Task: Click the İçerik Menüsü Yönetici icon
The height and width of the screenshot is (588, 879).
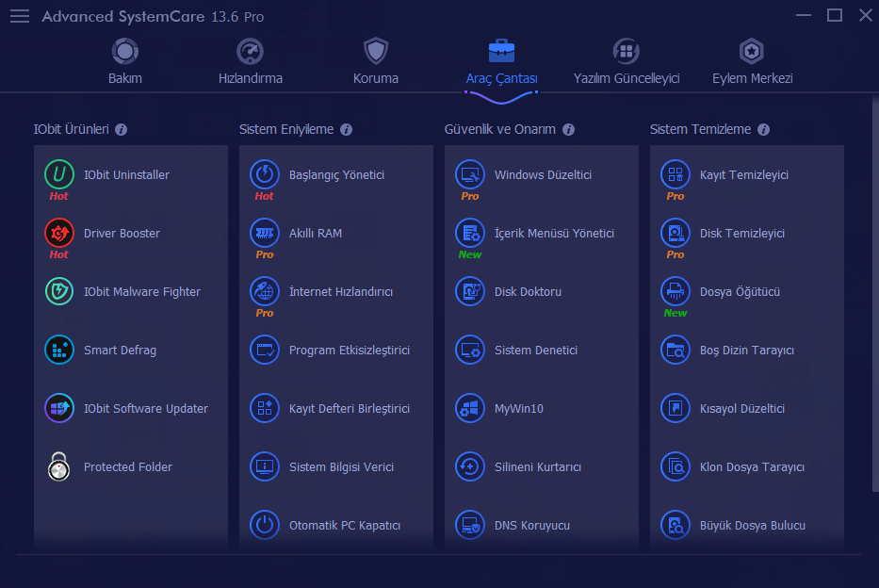Action: tap(470, 233)
